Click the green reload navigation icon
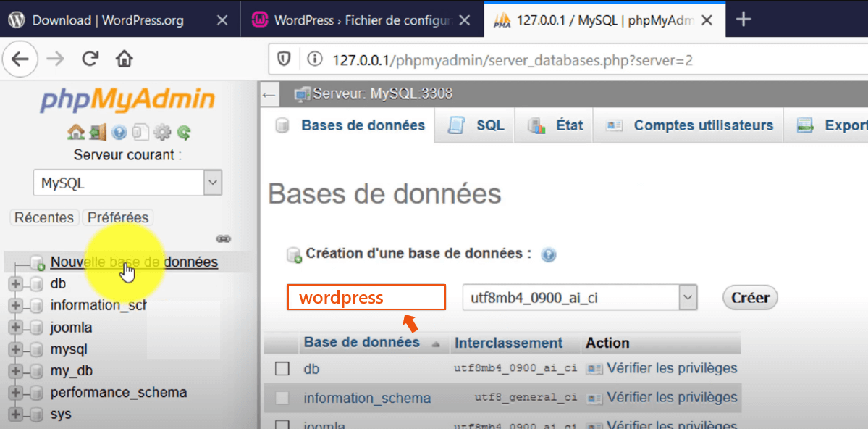Viewport: 868px width, 429px height. click(184, 133)
